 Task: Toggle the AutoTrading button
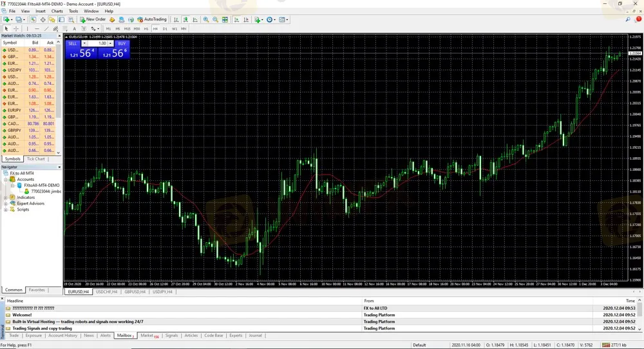(x=152, y=19)
